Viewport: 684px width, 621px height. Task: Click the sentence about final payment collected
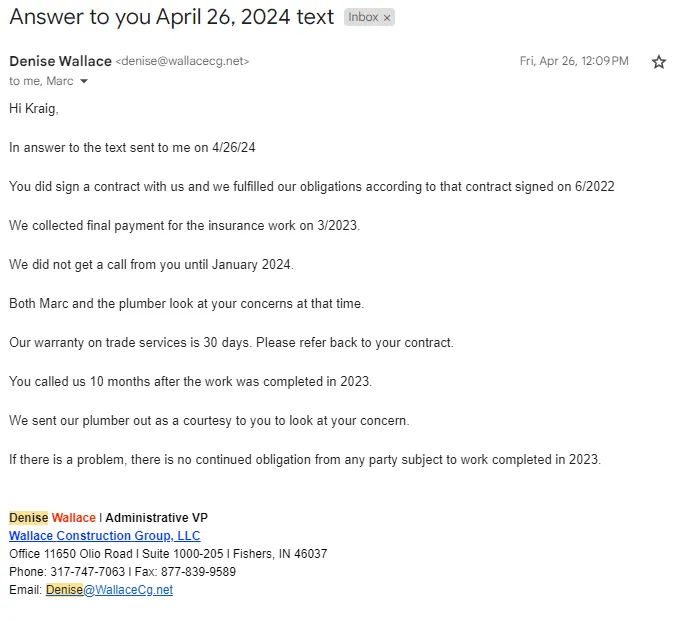point(184,225)
